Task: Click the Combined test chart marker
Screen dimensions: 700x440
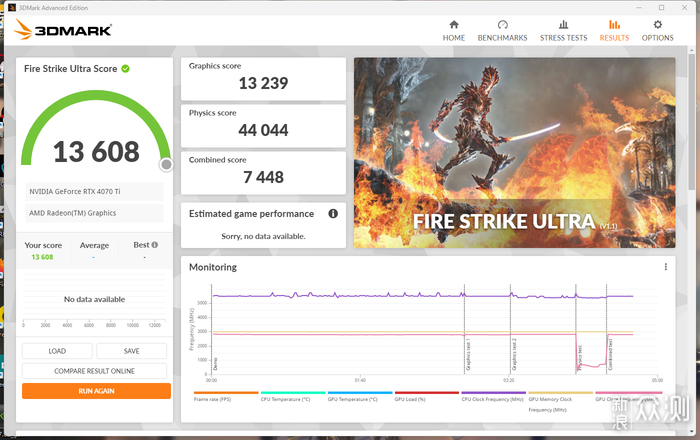Action: [610, 355]
